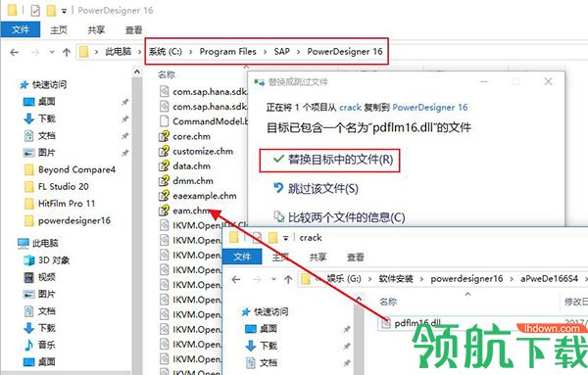Select eaexample.chm file
Viewport: 588px width, 375px height.
tap(205, 196)
